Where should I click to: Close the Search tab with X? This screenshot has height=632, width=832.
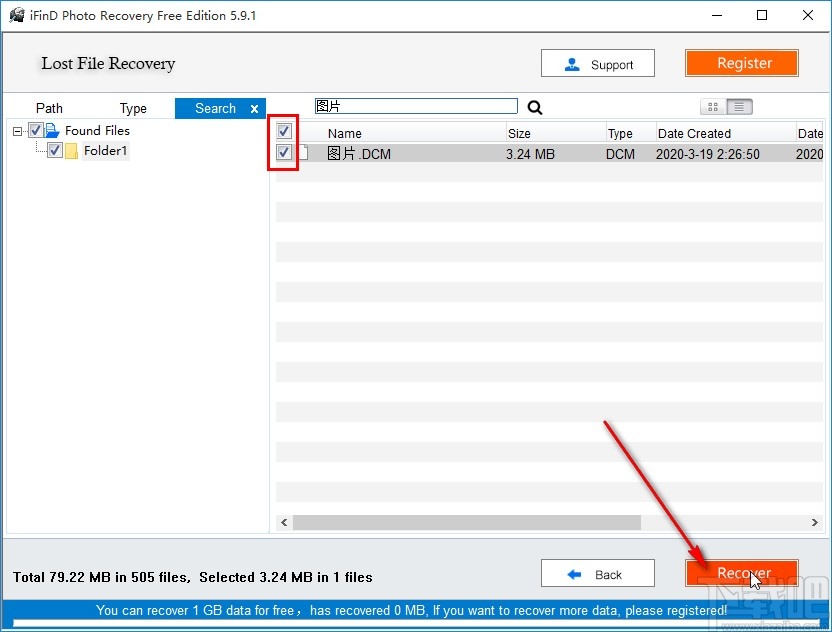(x=255, y=109)
